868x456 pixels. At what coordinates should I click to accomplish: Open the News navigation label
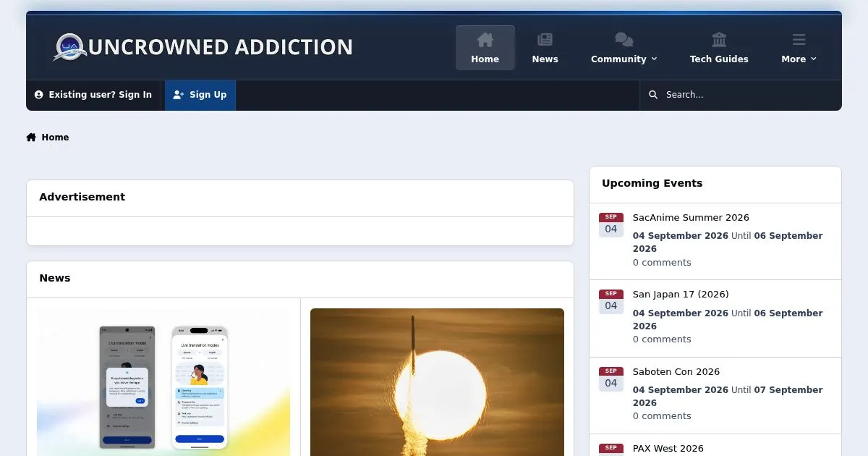tap(545, 59)
